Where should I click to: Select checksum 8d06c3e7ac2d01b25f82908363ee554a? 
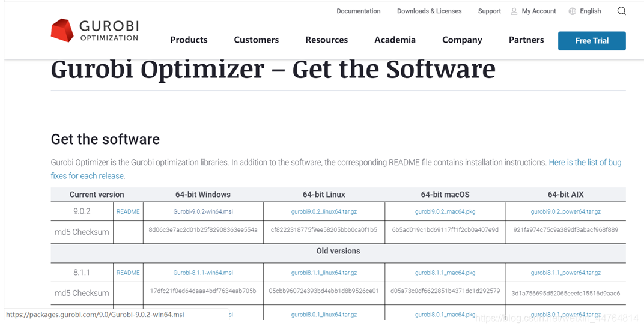(203, 229)
